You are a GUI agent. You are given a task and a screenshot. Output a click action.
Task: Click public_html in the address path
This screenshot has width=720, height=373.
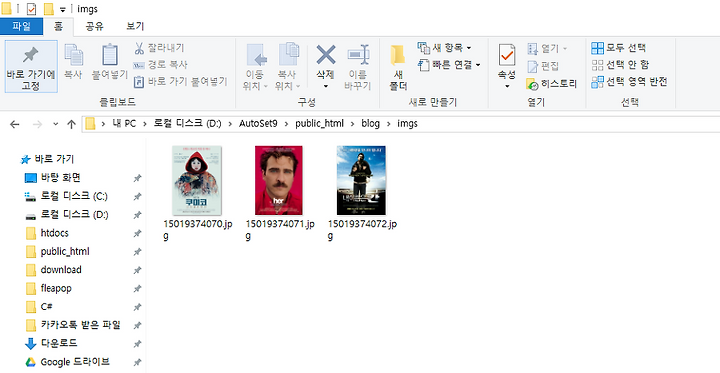coord(320,124)
